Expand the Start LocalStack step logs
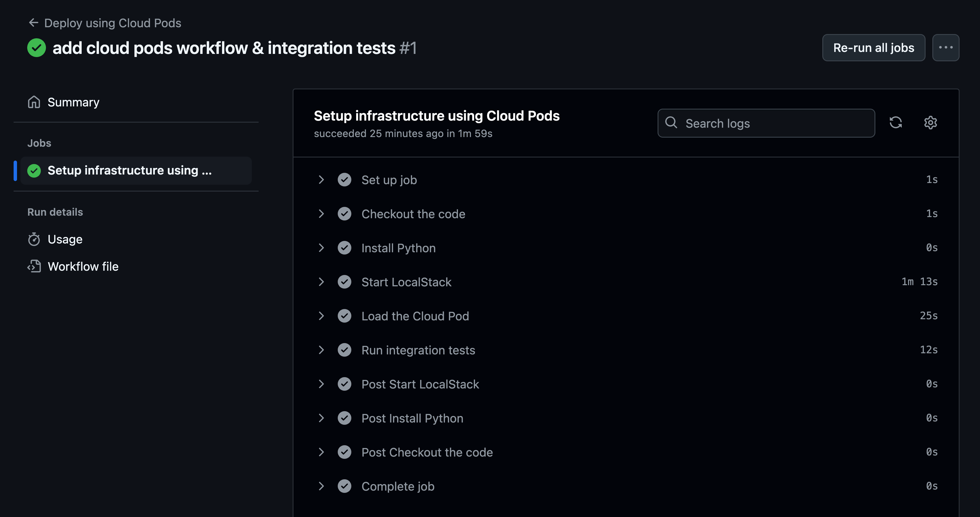Viewport: 980px width, 517px height. click(x=322, y=282)
